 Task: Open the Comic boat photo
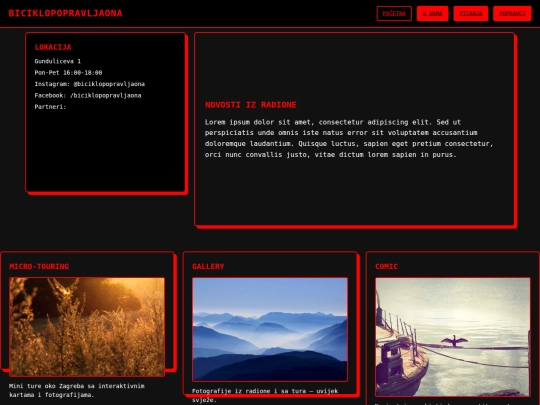tap(453, 337)
